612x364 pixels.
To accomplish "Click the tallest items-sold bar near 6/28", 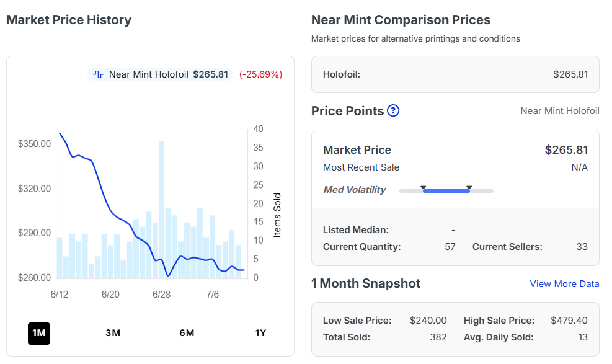I will coord(162,210).
